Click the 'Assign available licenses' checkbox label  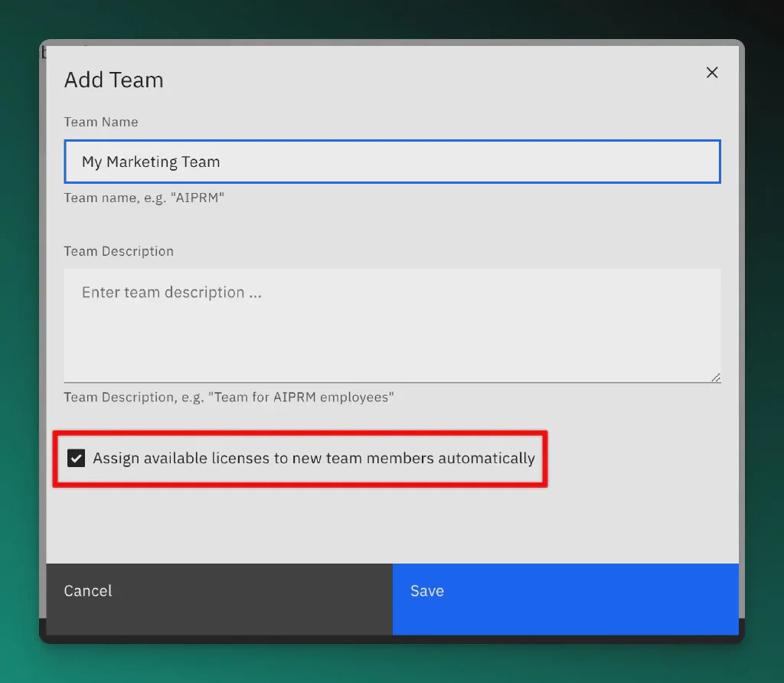point(313,459)
